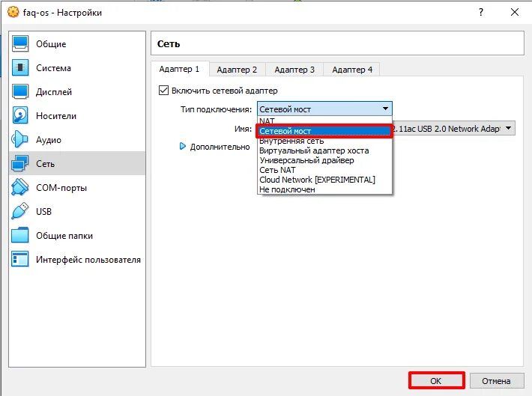Open the Общие папки folder icon
Screen dimensions: 532x396
(20, 235)
